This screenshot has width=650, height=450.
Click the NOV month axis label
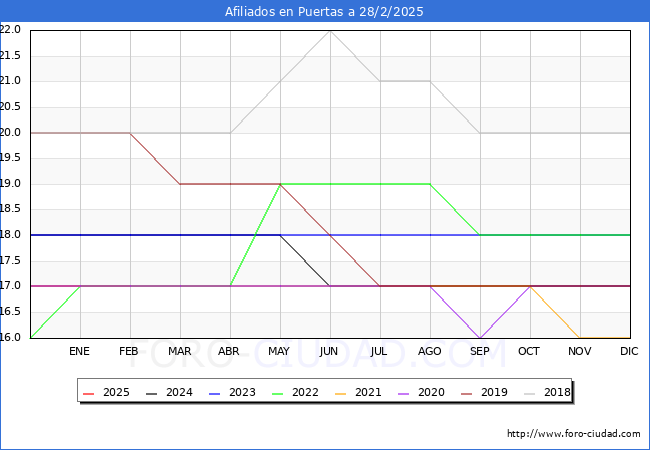[580, 351]
